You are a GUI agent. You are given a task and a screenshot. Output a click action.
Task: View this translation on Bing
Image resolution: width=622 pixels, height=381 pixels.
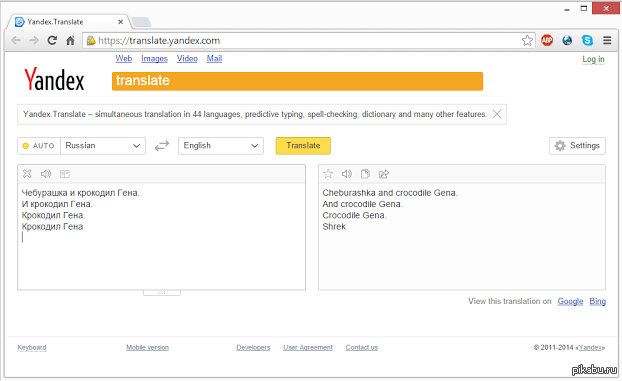coord(597,301)
